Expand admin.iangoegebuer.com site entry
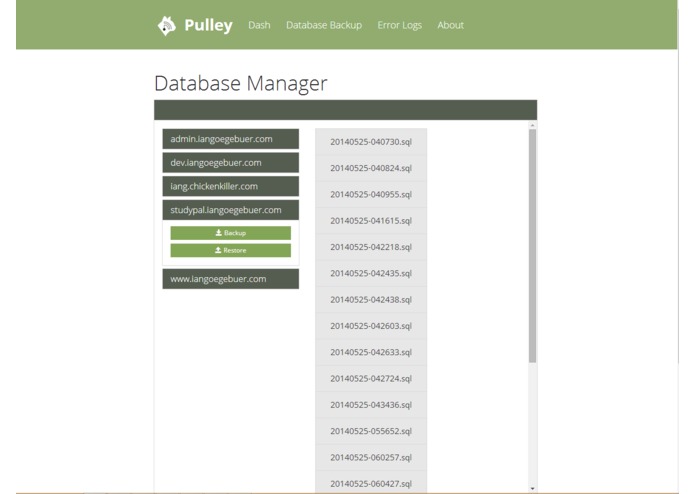This screenshot has width=695, height=494. click(230, 139)
